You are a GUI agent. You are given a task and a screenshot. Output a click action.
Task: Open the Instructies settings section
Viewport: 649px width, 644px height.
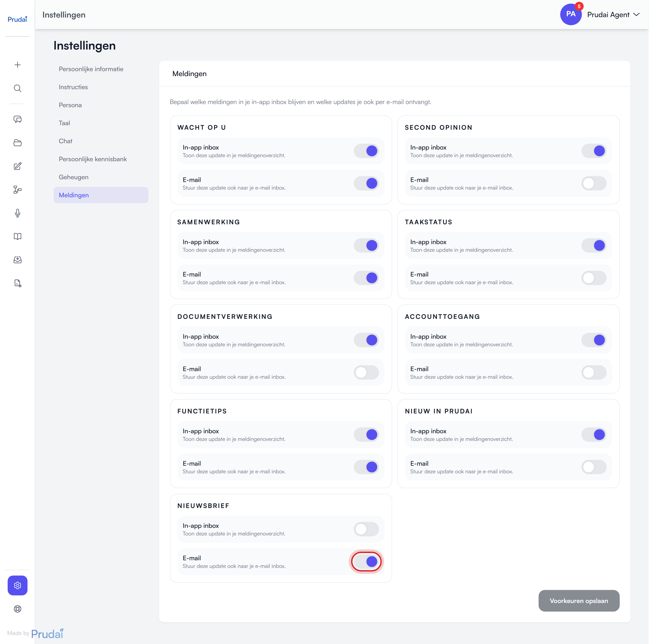point(101,87)
